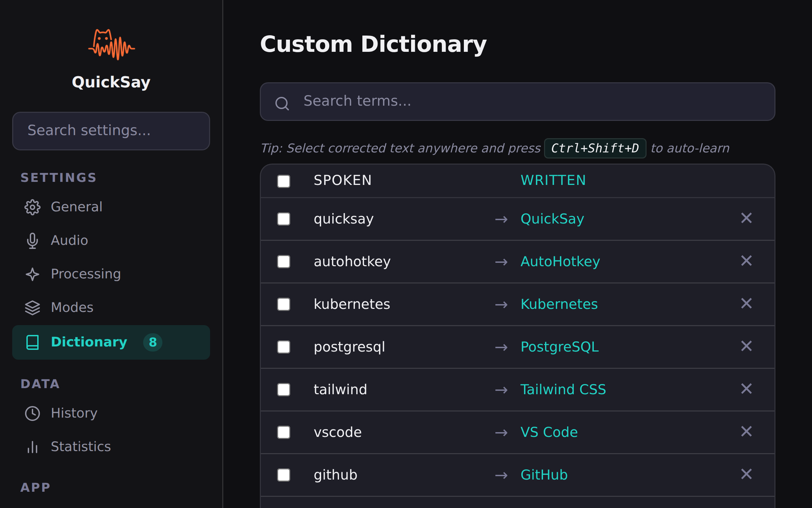Navigate to History in the sidebar
812x508 pixels.
[x=74, y=413]
